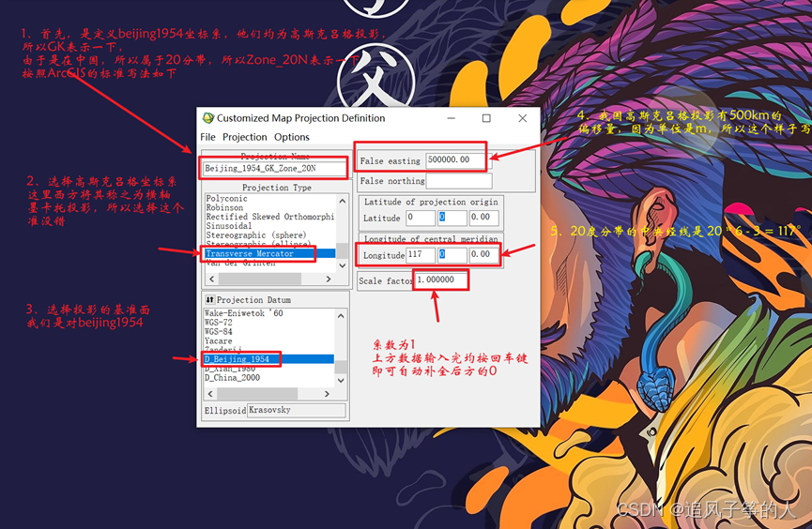Select D_China_2000 datum
The width and height of the screenshot is (812, 529).
pyautogui.click(x=232, y=378)
